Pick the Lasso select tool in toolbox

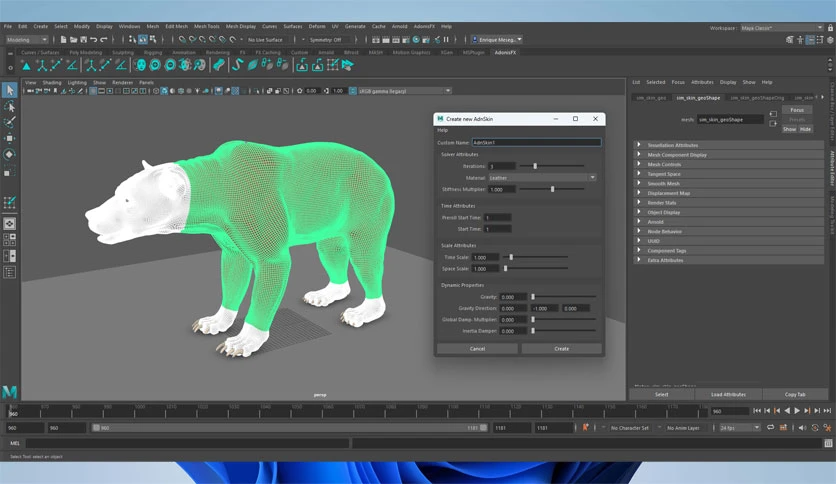tap(10, 106)
